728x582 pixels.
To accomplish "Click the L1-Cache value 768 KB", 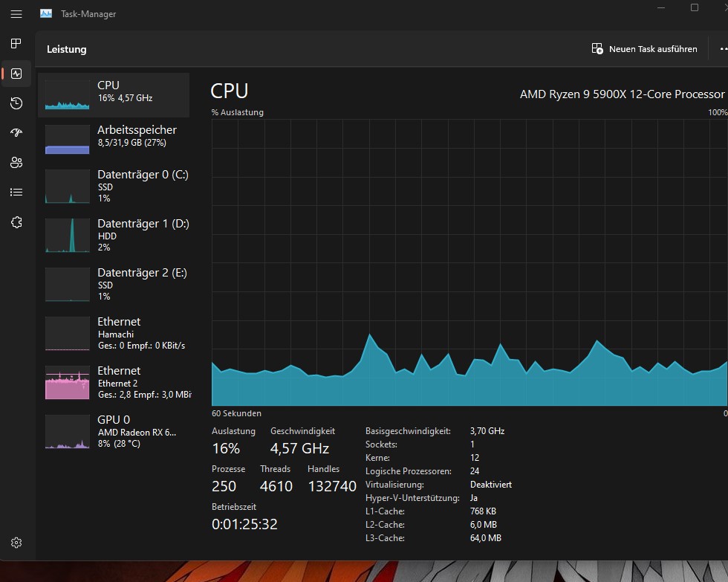I will 483,511.
